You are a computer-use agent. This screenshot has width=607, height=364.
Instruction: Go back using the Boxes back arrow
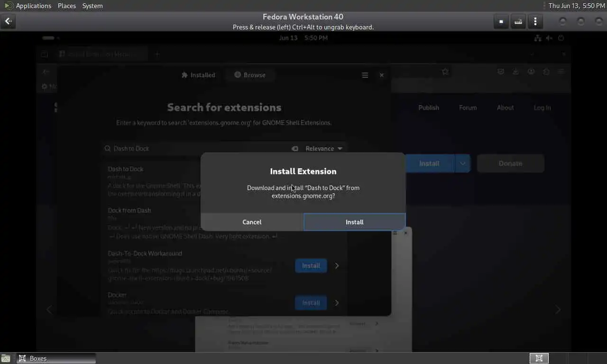point(8,21)
